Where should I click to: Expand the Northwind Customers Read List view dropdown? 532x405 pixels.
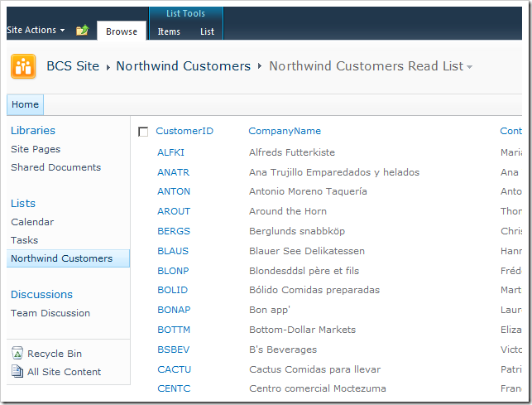[469, 67]
